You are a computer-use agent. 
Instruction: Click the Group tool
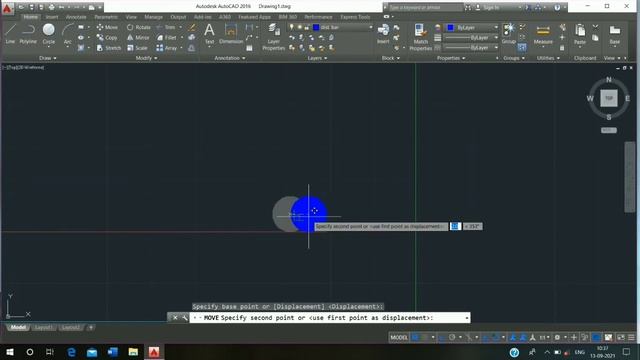(x=509, y=33)
